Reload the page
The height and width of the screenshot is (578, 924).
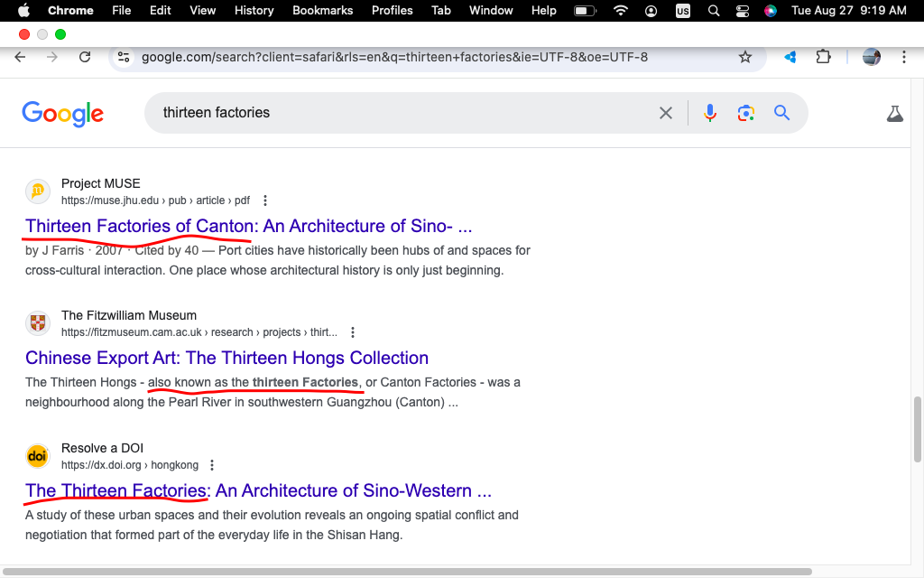pos(85,57)
